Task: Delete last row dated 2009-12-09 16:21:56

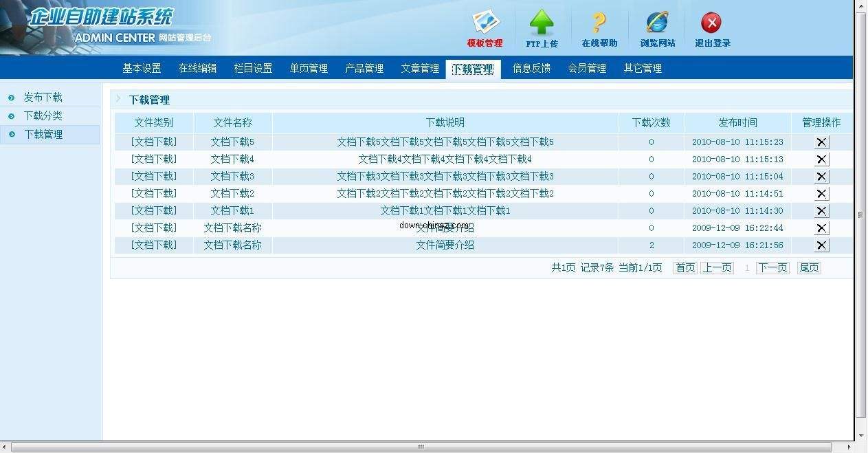Action: (821, 245)
